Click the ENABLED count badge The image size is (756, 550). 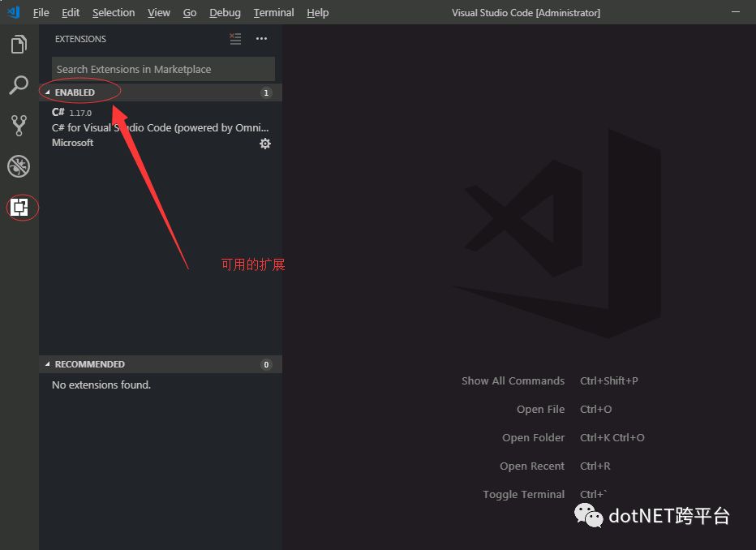(266, 92)
